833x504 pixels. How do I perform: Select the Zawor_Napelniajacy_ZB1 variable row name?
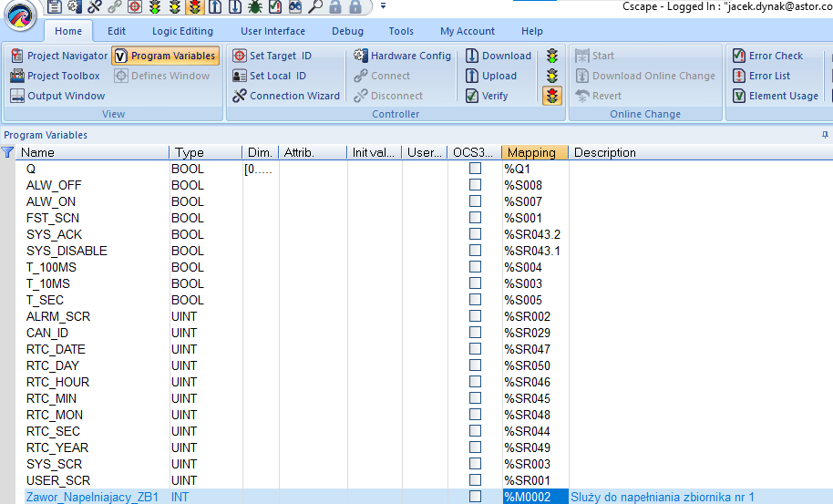pyautogui.click(x=92, y=497)
